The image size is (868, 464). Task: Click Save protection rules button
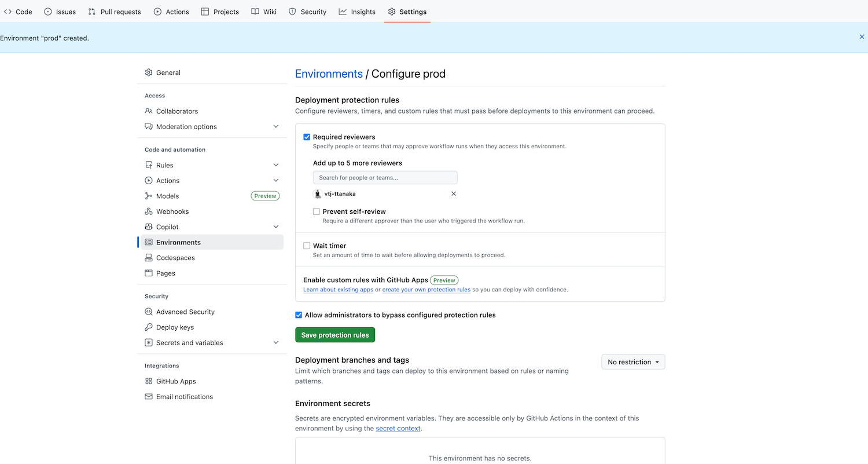point(335,335)
